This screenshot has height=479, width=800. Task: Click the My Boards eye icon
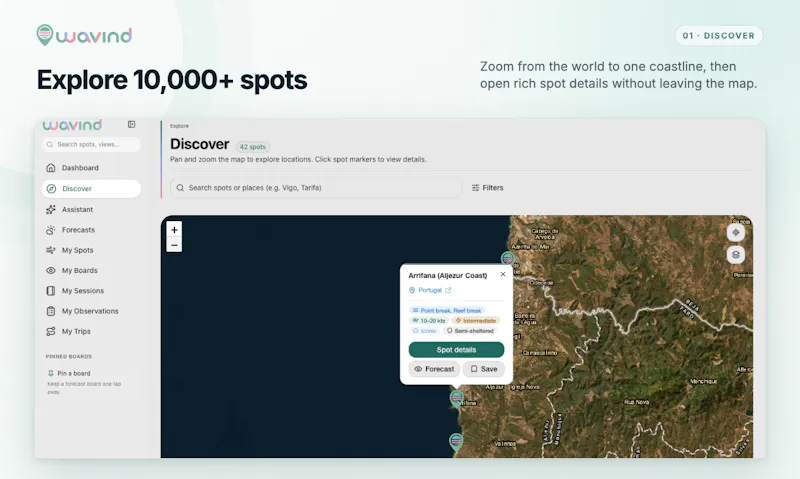(51, 270)
